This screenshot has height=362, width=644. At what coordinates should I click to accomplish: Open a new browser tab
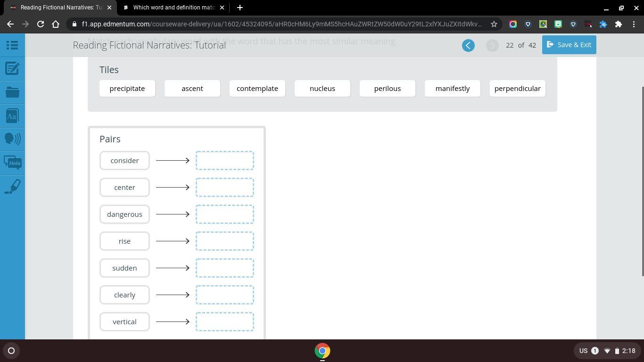pos(239,8)
